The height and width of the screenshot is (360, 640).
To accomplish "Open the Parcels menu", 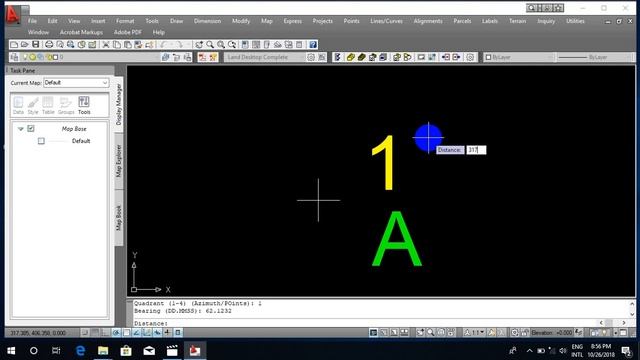I will [x=462, y=21].
